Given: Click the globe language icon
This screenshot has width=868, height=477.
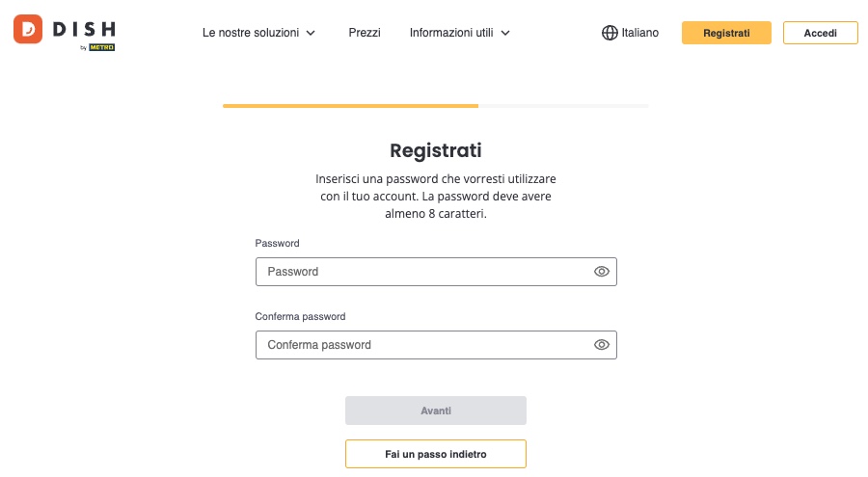Looking at the screenshot, I should click(x=610, y=33).
